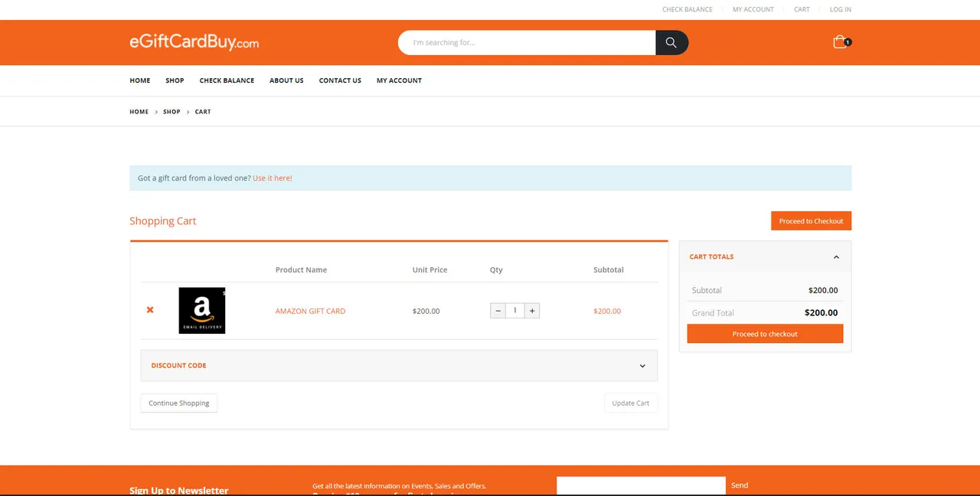Click Shop in the breadcrumb
Image resolution: width=980 pixels, height=496 pixels.
coord(171,112)
